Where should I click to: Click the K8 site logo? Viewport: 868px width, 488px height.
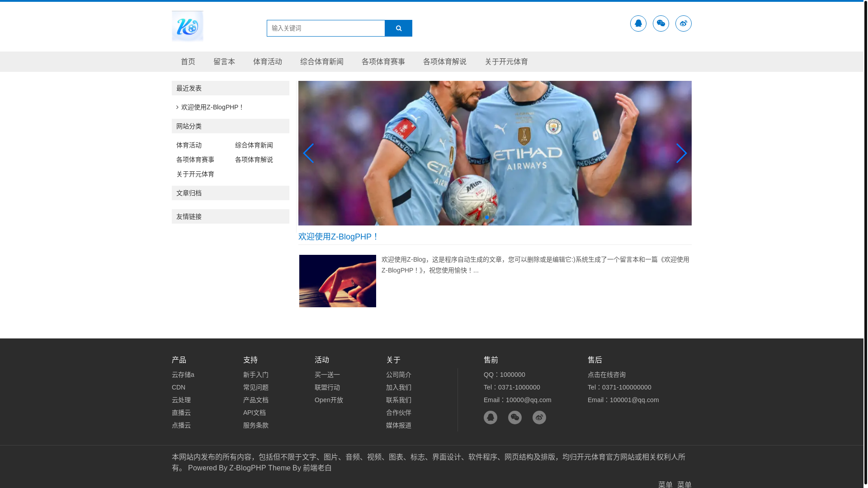tap(188, 26)
